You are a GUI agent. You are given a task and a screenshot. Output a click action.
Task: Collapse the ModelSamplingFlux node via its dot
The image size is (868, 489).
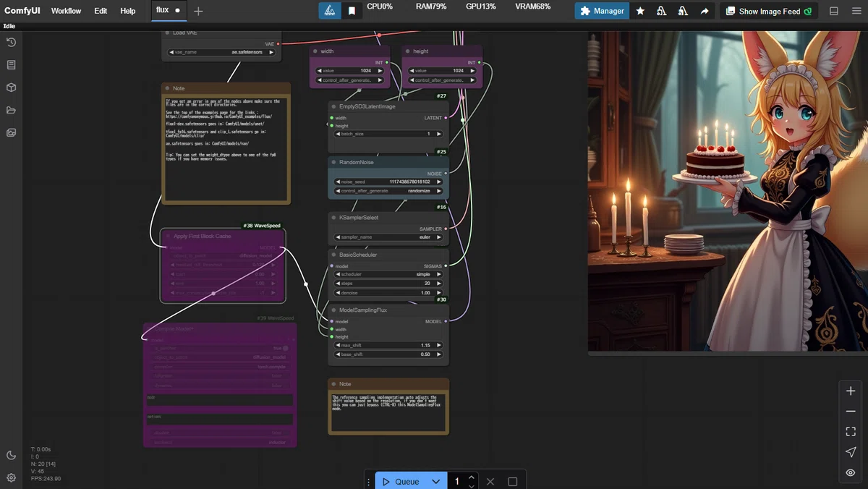coord(333,310)
